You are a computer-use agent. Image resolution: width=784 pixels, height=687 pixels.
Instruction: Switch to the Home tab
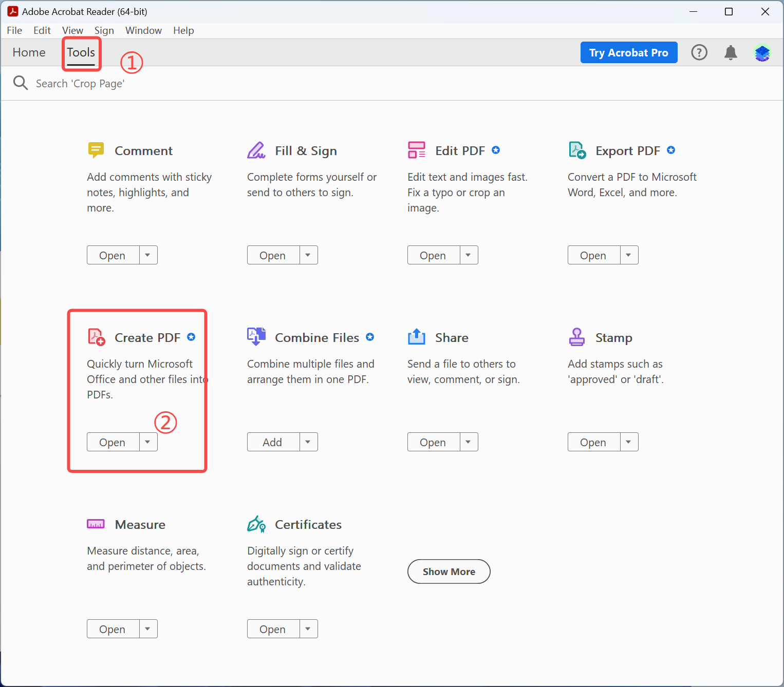(29, 52)
